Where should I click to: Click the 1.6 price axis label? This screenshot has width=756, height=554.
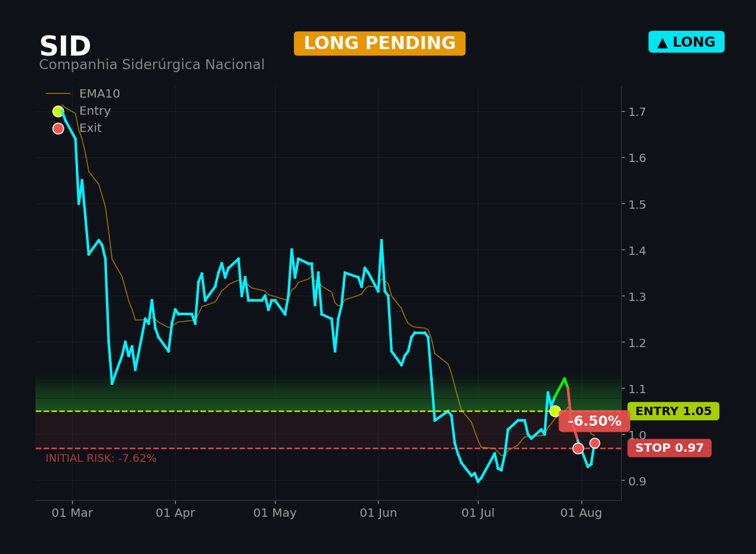637,158
